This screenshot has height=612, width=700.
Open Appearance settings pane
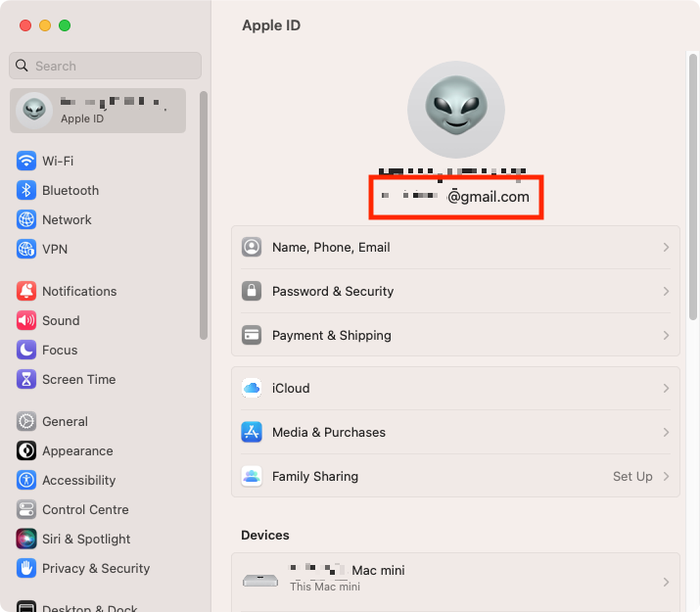pyautogui.click(x=77, y=450)
